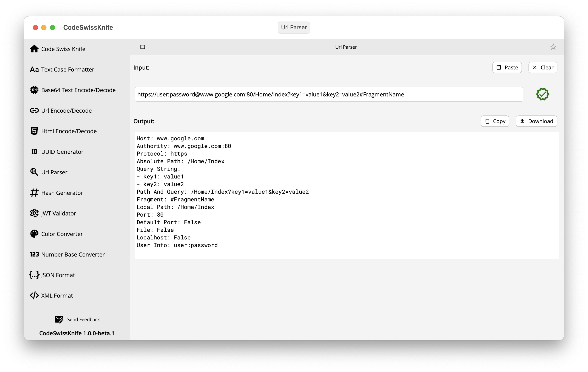The height and width of the screenshot is (372, 588).
Task: Open XML Format tool
Action: (57, 296)
